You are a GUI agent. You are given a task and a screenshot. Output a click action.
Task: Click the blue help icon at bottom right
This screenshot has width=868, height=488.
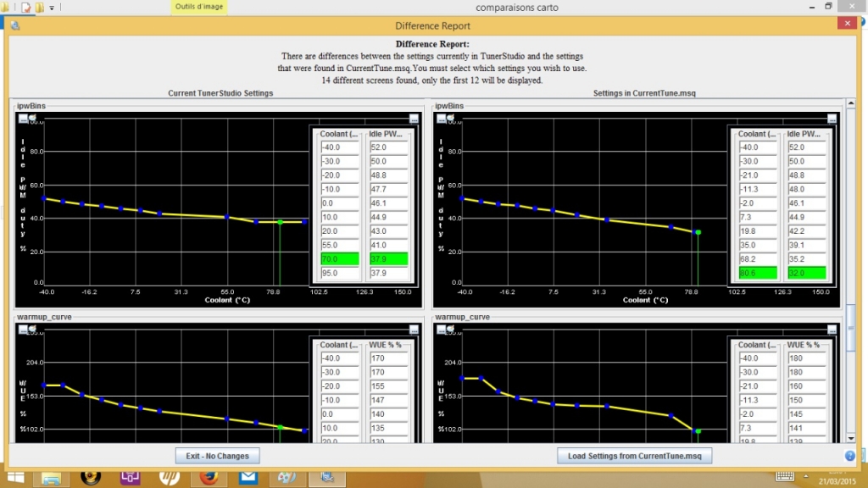[x=850, y=456]
